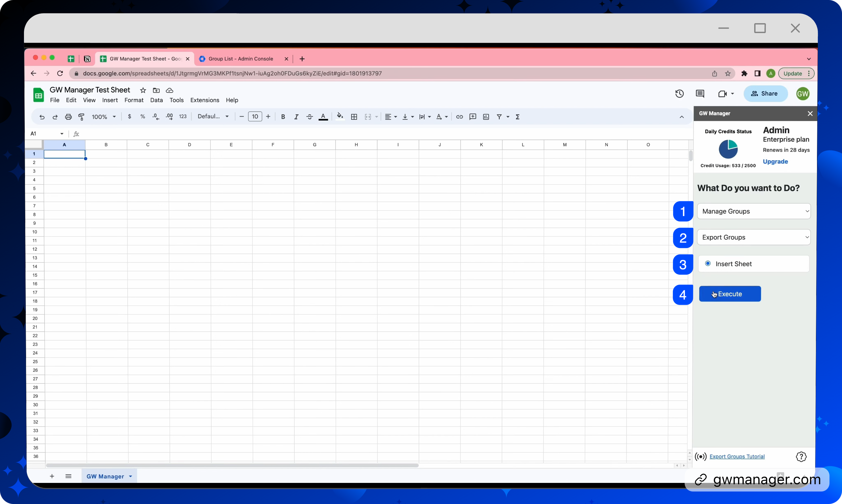Click the Upgrade link
This screenshot has height=504, width=842.
(775, 162)
